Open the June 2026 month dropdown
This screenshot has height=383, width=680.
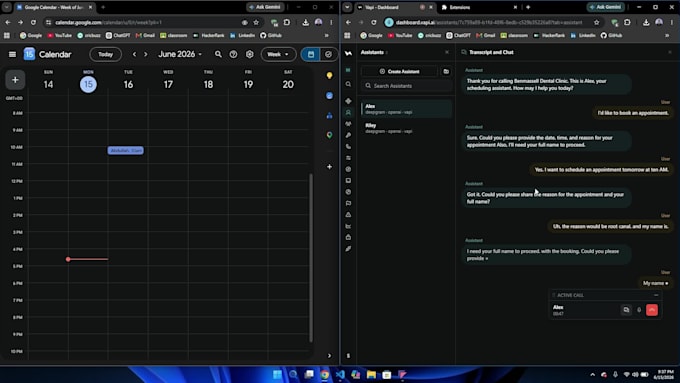click(180, 54)
